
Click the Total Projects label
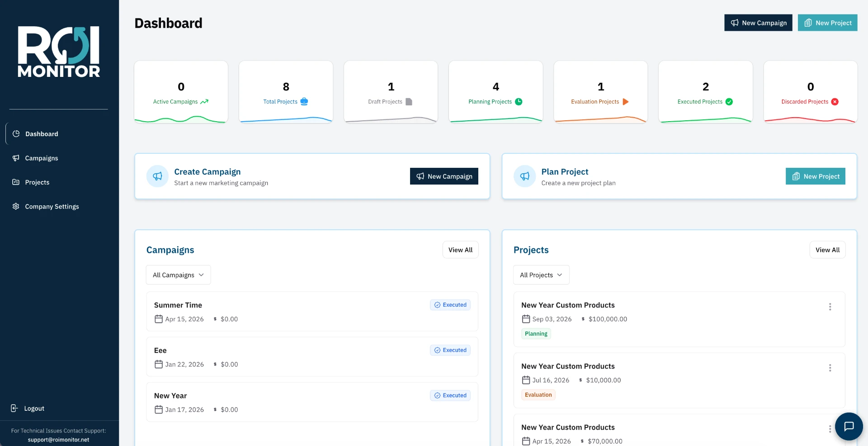280,102
